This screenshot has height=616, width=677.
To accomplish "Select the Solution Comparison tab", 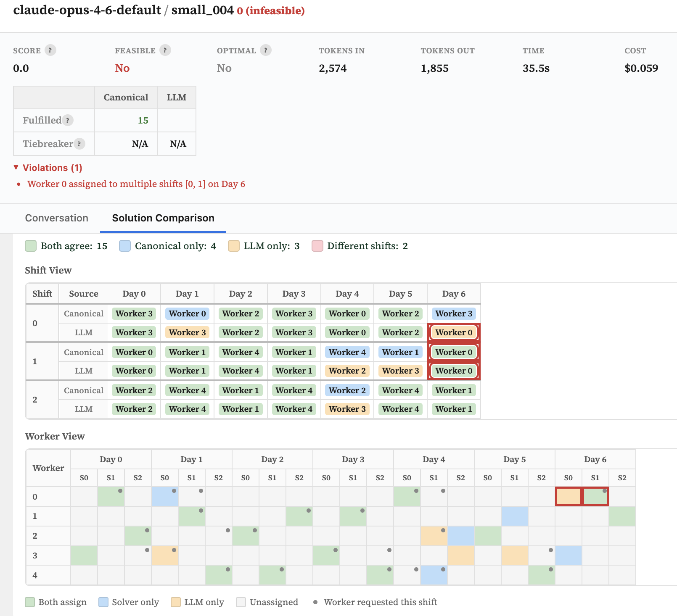I will (163, 218).
